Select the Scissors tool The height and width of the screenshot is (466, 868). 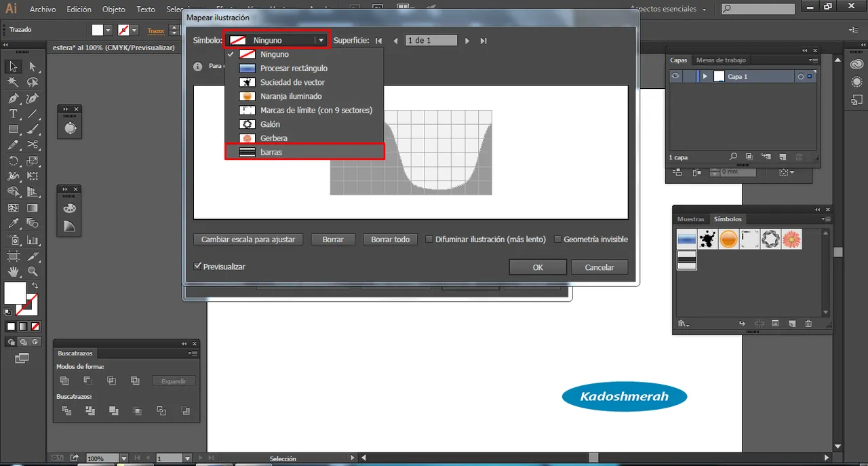click(32, 145)
